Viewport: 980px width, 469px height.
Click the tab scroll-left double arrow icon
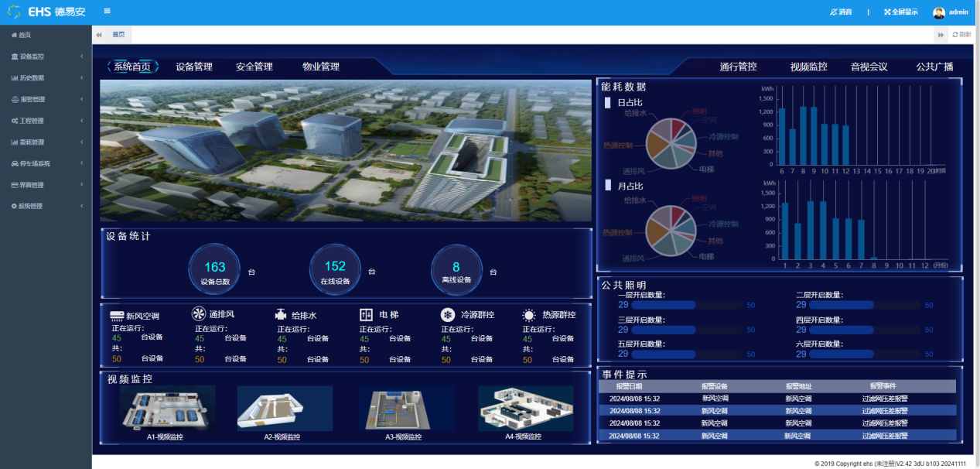coord(99,35)
